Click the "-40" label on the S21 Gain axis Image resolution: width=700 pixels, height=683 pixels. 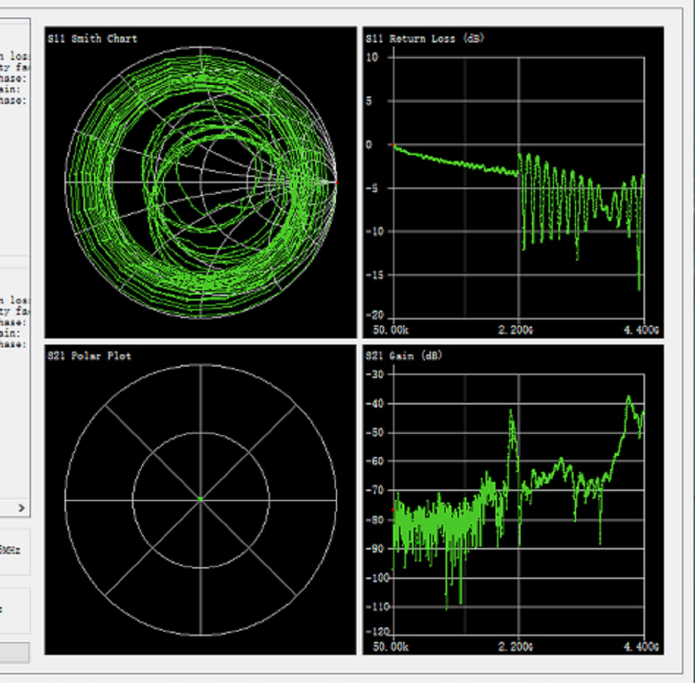[x=375, y=404]
